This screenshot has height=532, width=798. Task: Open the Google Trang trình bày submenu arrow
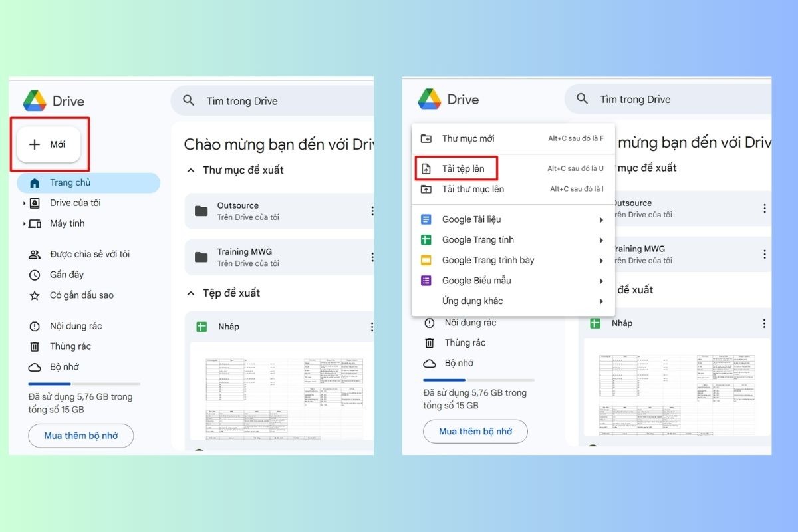[601, 261]
